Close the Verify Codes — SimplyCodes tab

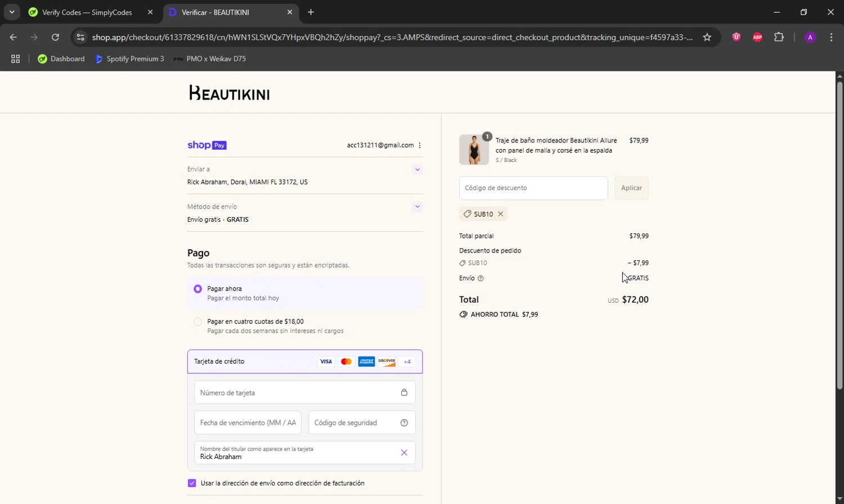click(150, 12)
